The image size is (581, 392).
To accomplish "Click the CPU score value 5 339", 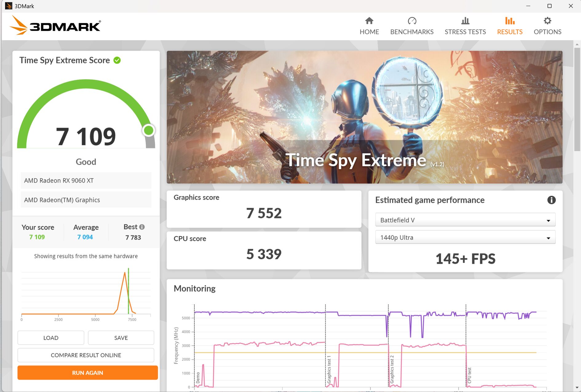I will [264, 254].
